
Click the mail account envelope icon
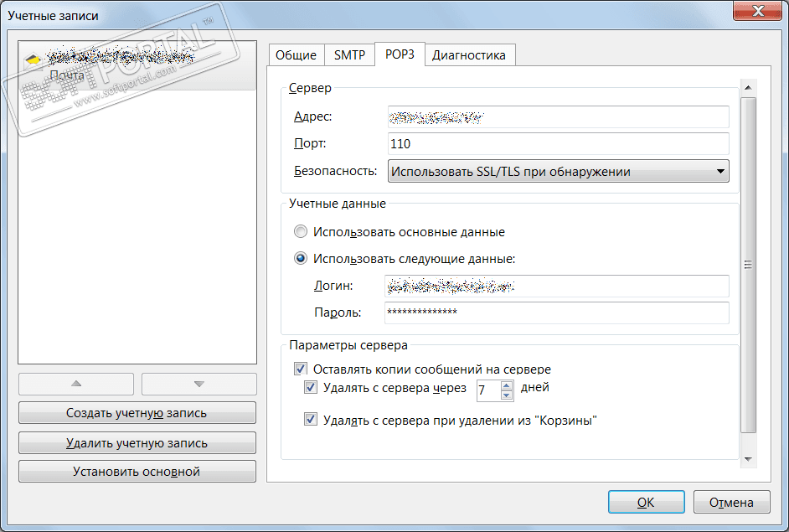click(x=32, y=59)
